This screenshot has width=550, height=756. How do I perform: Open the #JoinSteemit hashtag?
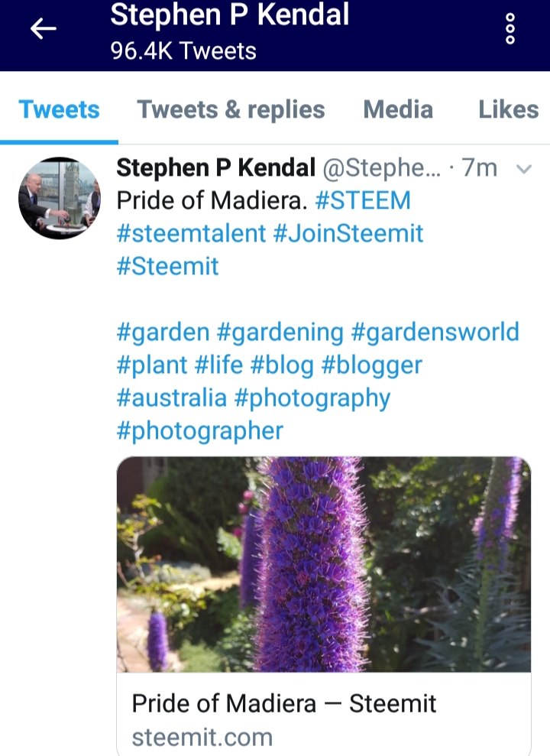point(348,233)
